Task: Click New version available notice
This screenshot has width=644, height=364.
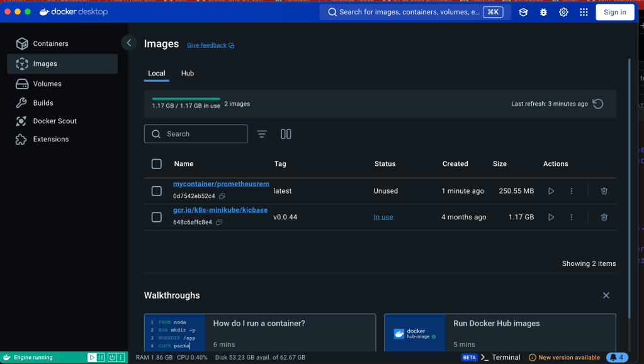Action: (x=564, y=358)
